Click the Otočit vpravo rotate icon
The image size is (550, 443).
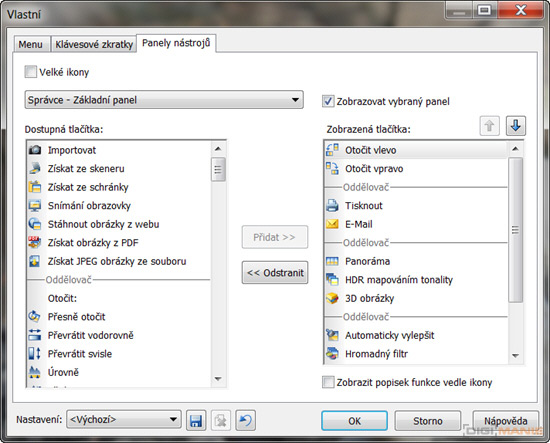click(332, 169)
